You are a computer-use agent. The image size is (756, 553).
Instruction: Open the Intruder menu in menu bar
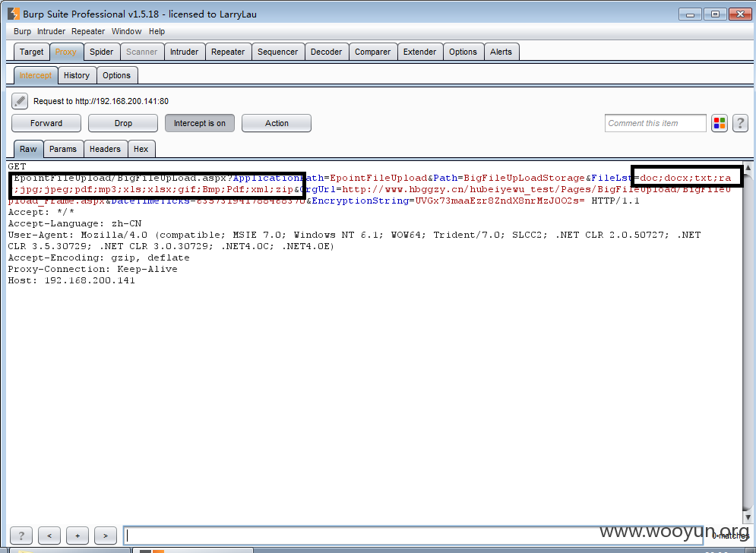51,31
